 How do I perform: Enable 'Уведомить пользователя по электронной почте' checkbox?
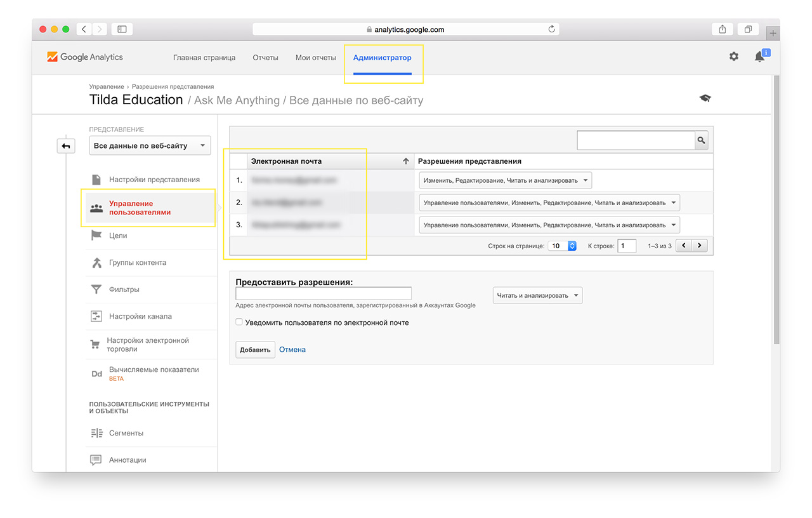(239, 322)
